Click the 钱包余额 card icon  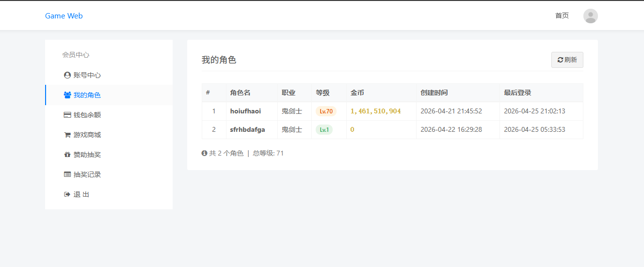(x=67, y=115)
